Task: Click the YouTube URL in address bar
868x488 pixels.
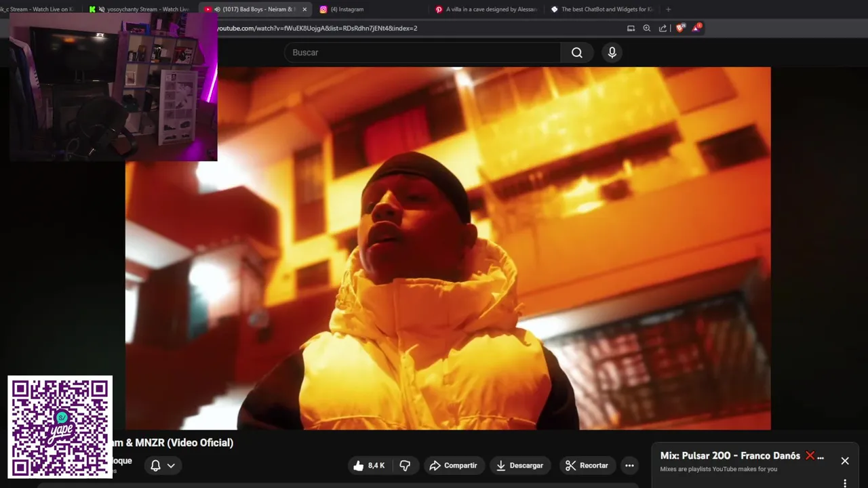Action: (317, 28)
